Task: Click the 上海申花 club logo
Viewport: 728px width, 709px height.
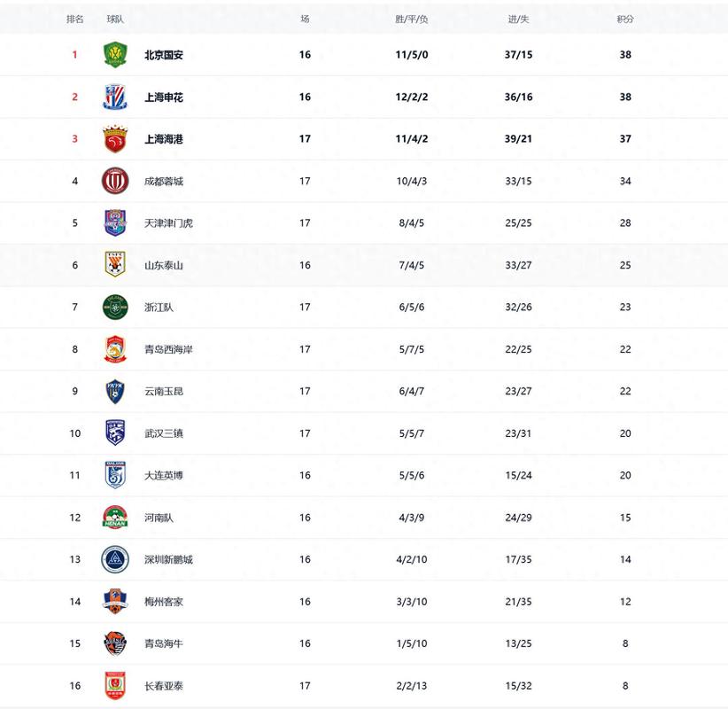Action: [x=114, y=97]
